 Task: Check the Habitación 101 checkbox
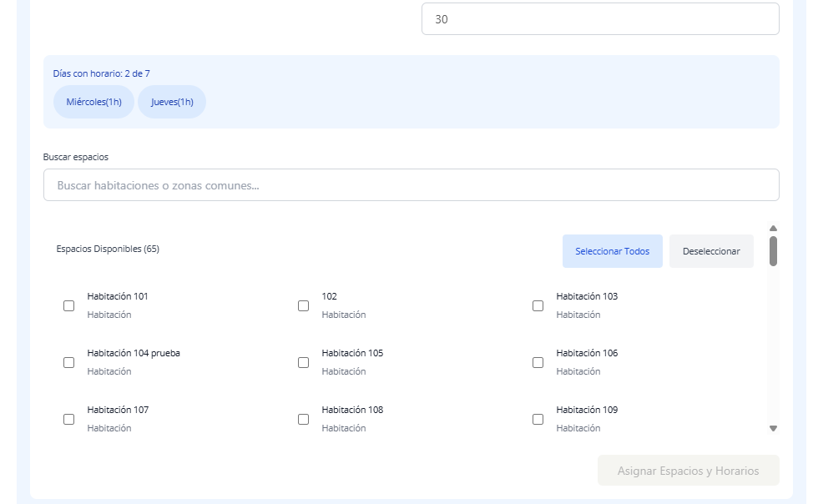coord(69,306)
